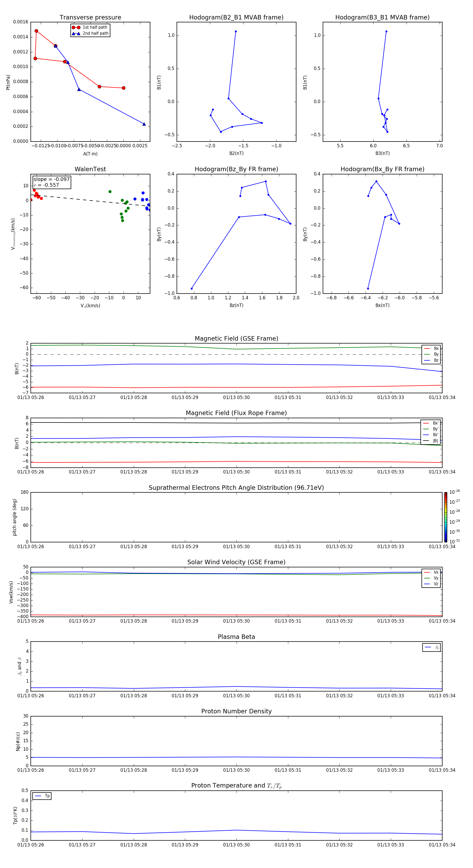Click '01/13 05:26' tick under GSE magnetic field

point(31,398)
